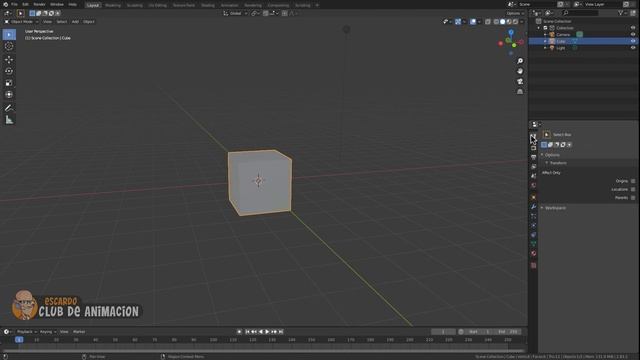Toggle camera view icon in viewport

(520, 81)
